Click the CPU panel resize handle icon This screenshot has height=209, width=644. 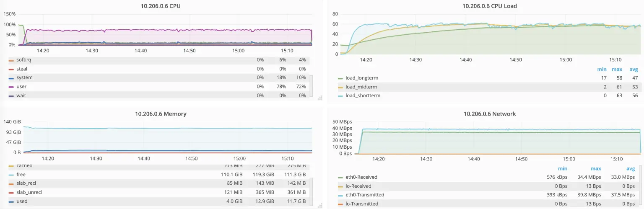[320, 98]
